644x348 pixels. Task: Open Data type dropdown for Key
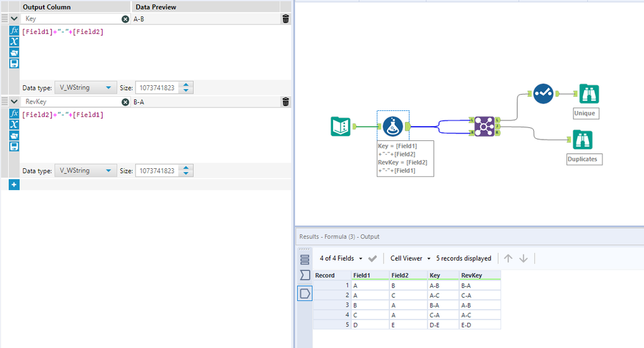[x=86, y=88]
